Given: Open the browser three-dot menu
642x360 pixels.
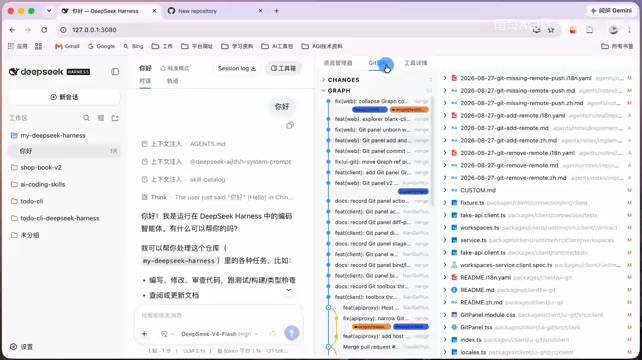Looking at the screenshot, I should coord(629,30).
